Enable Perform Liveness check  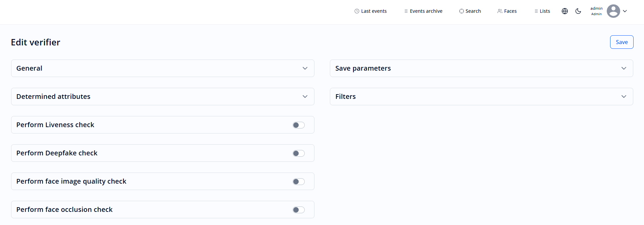[298, 125]
